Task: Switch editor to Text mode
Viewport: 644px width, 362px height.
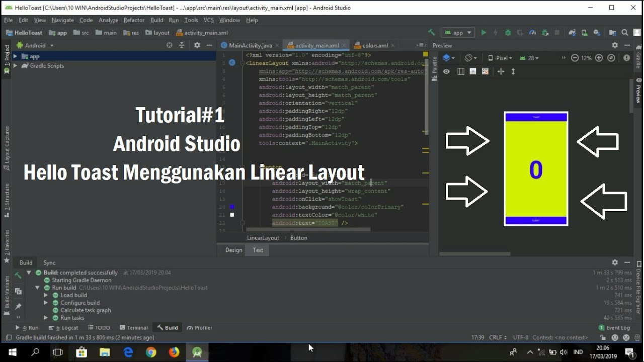Action: coord(258,250)
